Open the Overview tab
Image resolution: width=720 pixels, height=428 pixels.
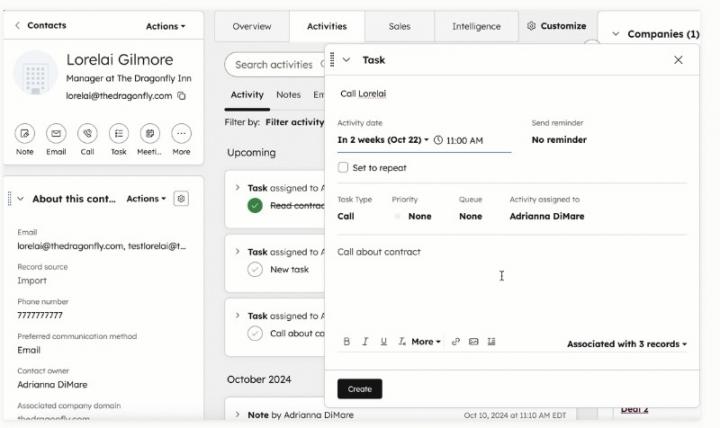tap(252, 27)
